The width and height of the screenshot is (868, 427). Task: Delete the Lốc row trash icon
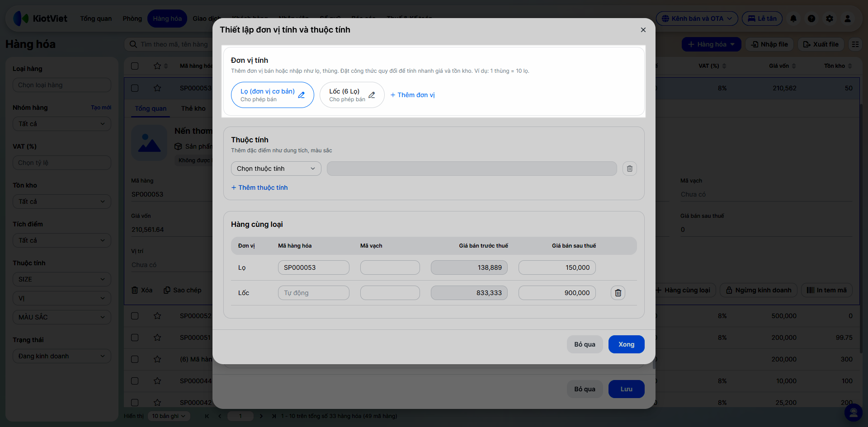(x=618, y=293)
